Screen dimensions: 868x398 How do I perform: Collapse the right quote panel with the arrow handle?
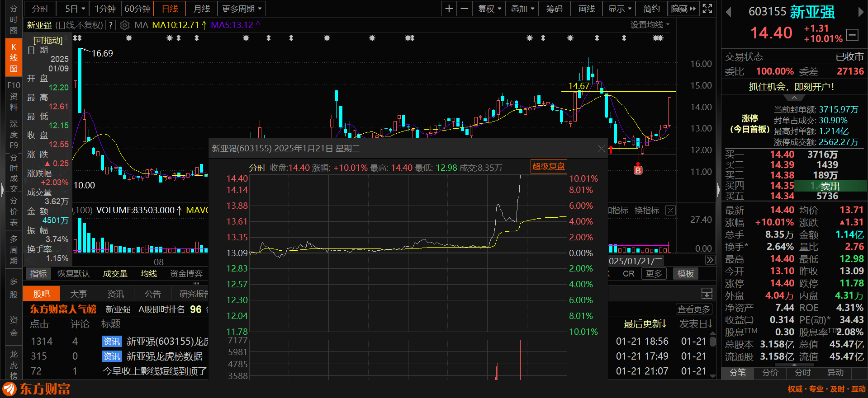pyautogui.click(x=718, y=190)
